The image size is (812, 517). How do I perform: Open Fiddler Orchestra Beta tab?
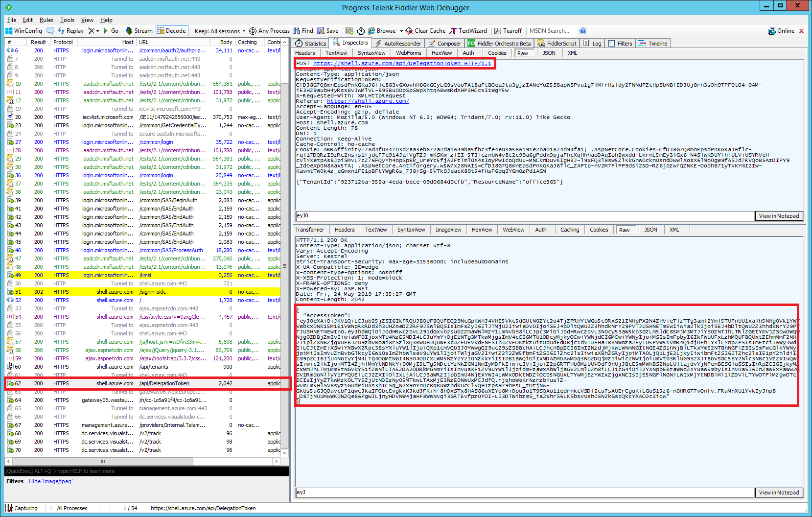click(x=499, y=44)
